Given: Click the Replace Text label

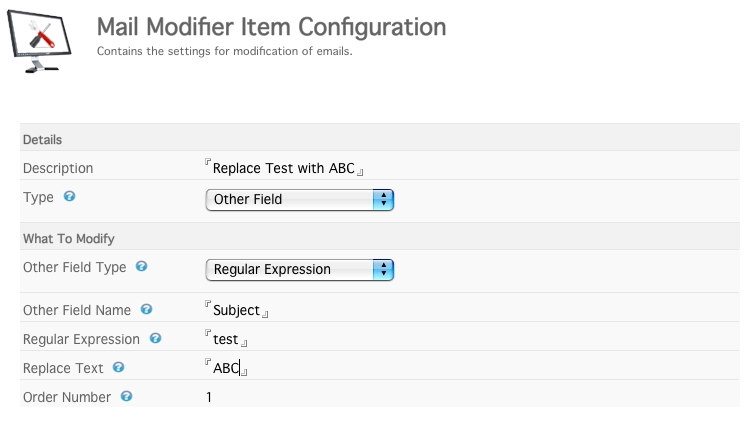Looking at the screenshot, I should click(x=63, y=368).
